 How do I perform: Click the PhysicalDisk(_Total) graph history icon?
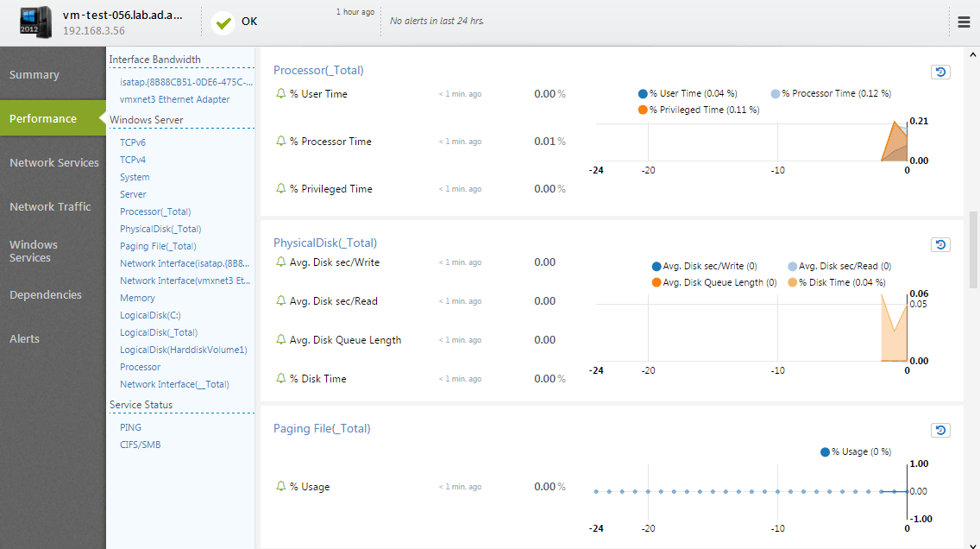pyautogui.click(x=940, y=244)
